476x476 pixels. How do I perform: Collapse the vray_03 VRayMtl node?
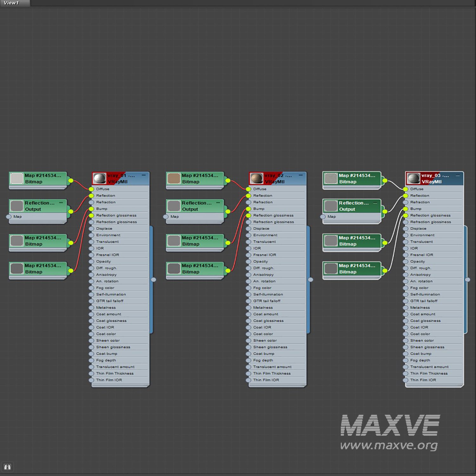[458, 175]
